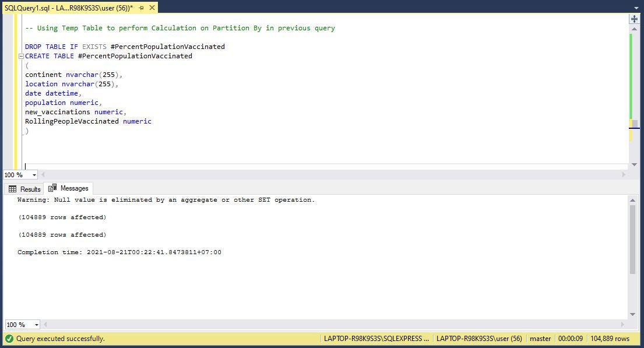Select the Messages tab

tap(68, 188)
